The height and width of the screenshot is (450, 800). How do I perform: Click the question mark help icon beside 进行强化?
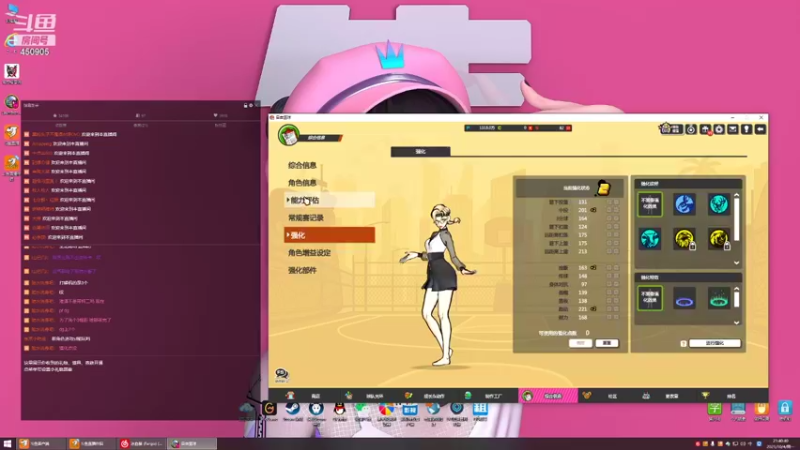[x=683, y=343]
